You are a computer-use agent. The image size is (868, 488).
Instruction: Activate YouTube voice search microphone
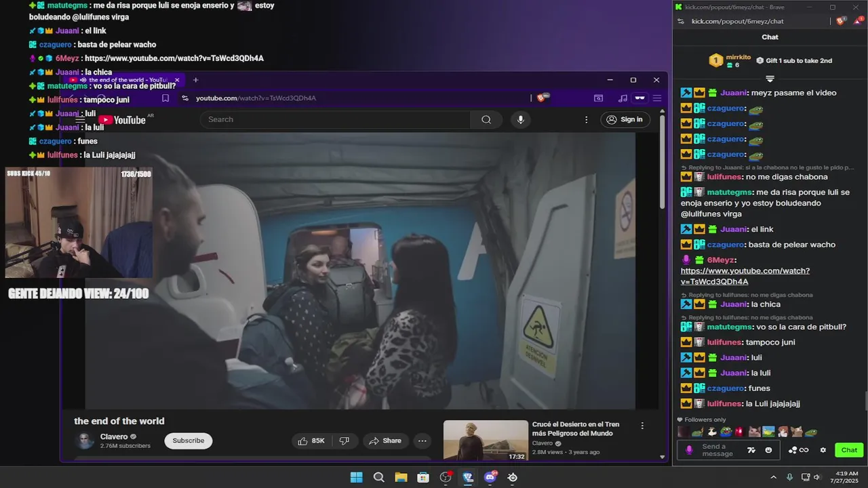(x=520, y=119)
